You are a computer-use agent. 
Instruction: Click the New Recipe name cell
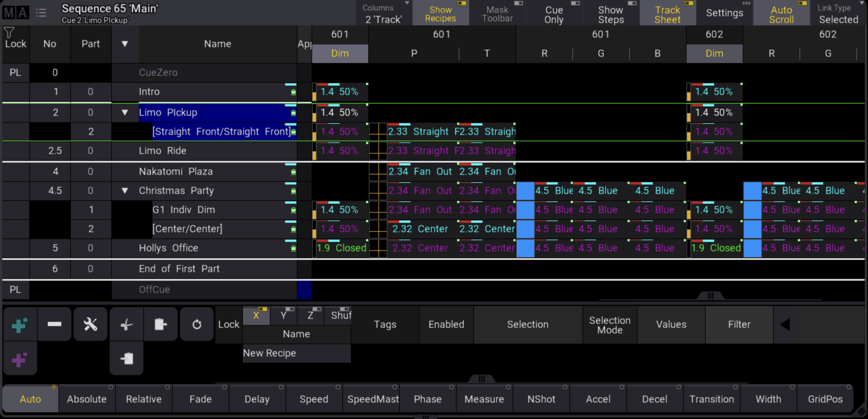296,353
